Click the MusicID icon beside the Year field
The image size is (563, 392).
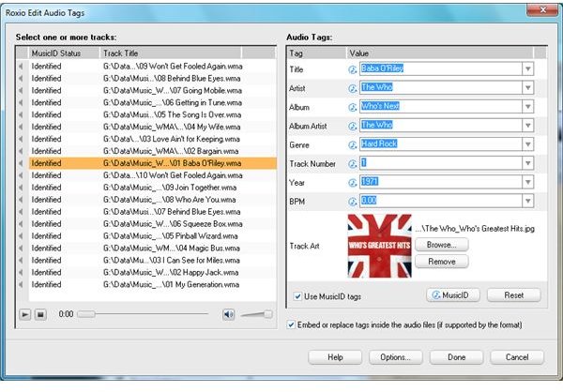pyautogui.click(x=353, y=182)
